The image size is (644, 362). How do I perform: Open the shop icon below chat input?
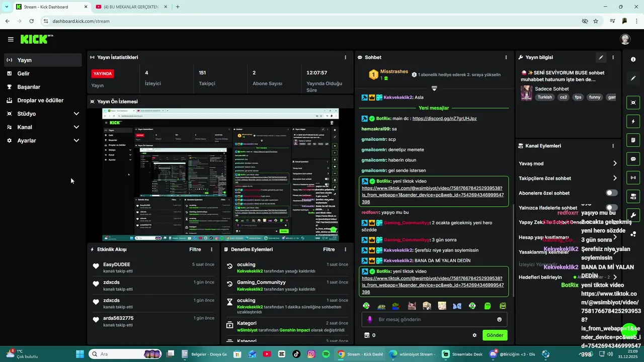point(367,335)
